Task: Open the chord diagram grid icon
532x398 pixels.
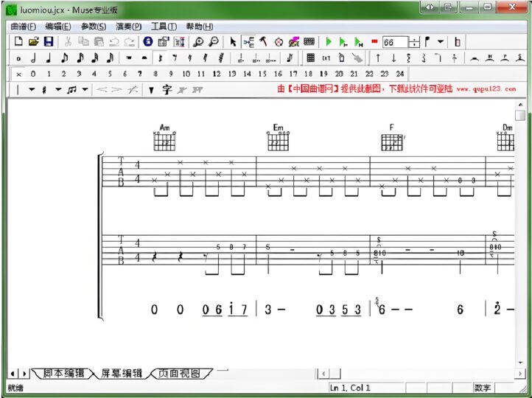Action: pos(310,58)
